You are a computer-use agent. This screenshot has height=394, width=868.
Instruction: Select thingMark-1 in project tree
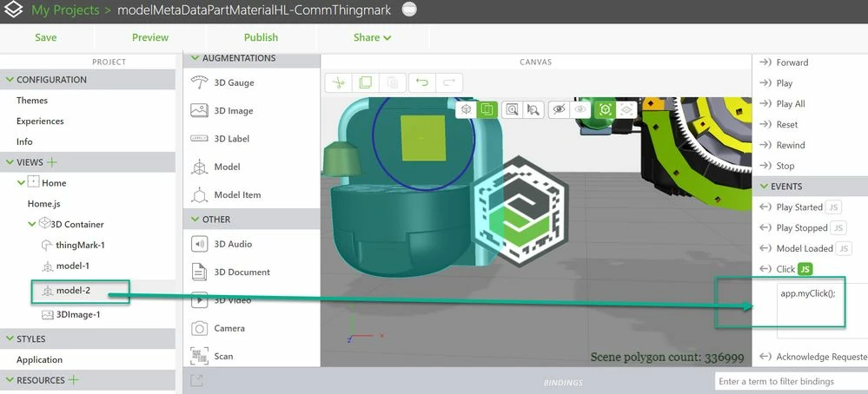tap(80, 246)
